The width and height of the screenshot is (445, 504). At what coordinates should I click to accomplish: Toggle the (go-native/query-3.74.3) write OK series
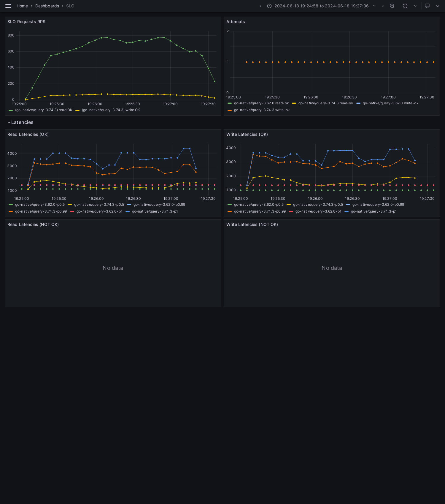[x=111, y=110]
